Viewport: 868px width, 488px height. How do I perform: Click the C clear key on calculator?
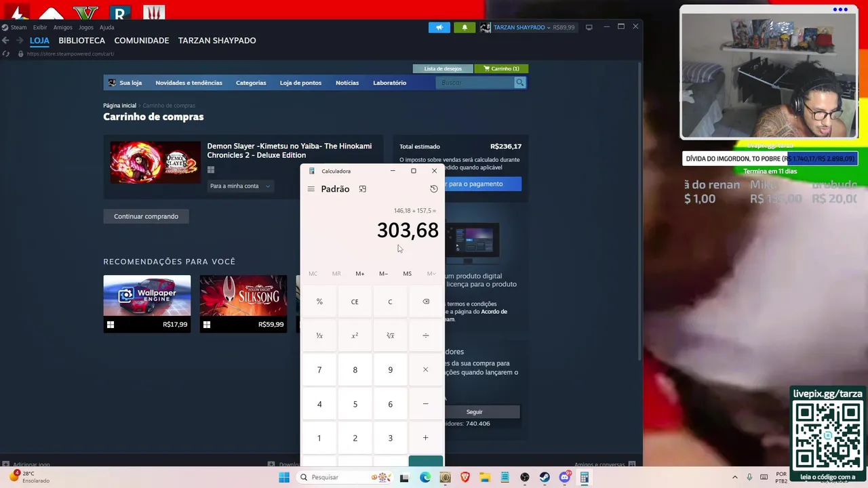390,302
